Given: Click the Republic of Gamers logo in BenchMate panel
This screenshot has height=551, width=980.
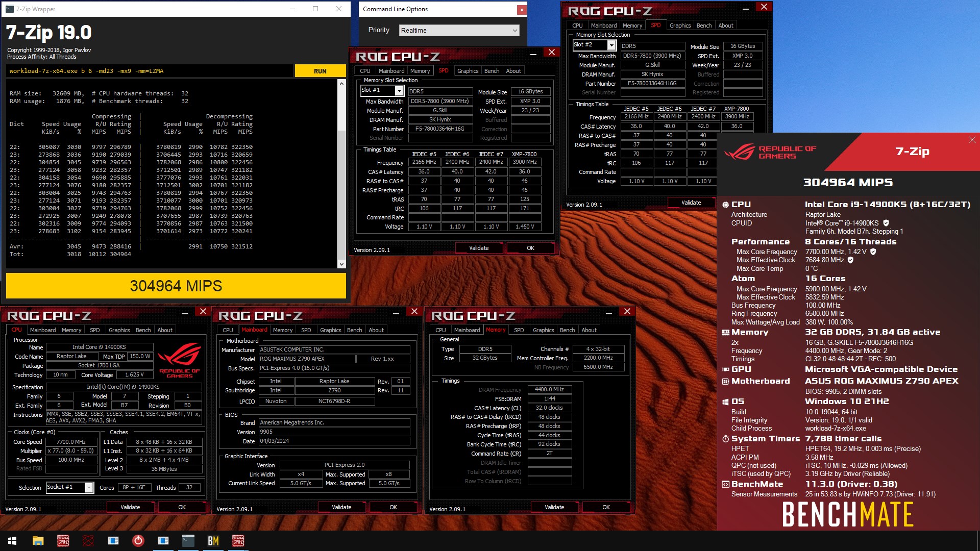Looking at the screenshot, I should pos(770,152).
